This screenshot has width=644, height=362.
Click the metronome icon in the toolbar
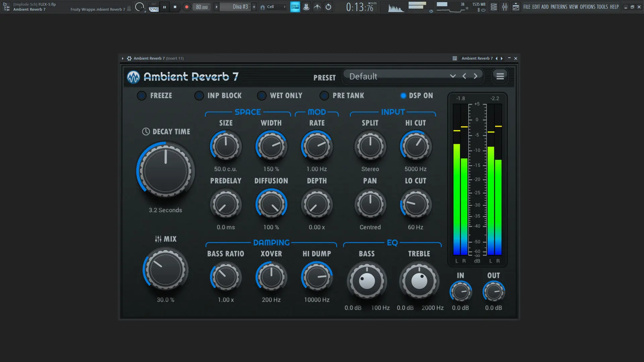coord(306,7)
